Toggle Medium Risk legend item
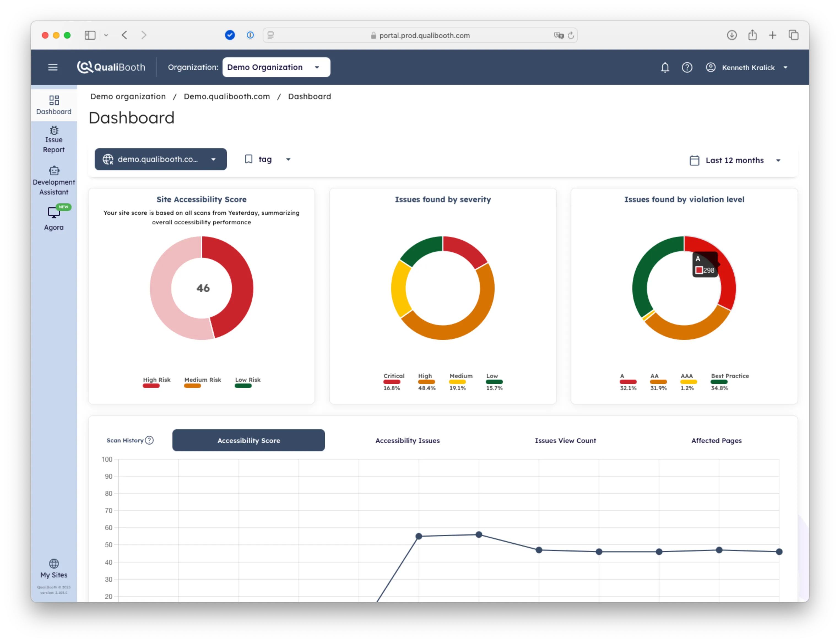Screen dimensions: 840x643 click(x=203, y=383)
